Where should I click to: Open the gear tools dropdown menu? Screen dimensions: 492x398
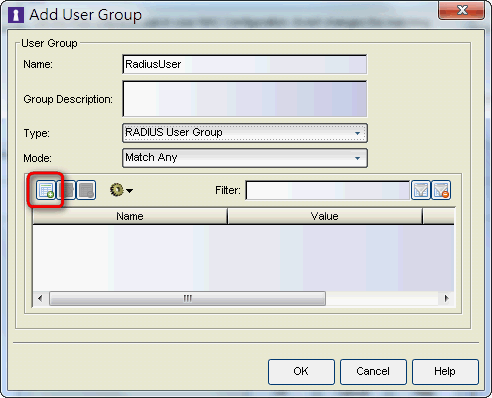[121, 190]
